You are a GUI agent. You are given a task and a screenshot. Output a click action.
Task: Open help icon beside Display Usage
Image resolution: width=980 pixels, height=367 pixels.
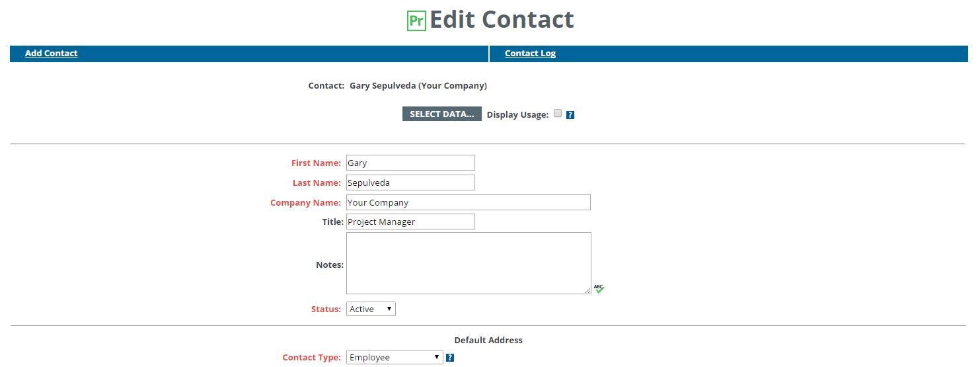[x=570, y=115]
